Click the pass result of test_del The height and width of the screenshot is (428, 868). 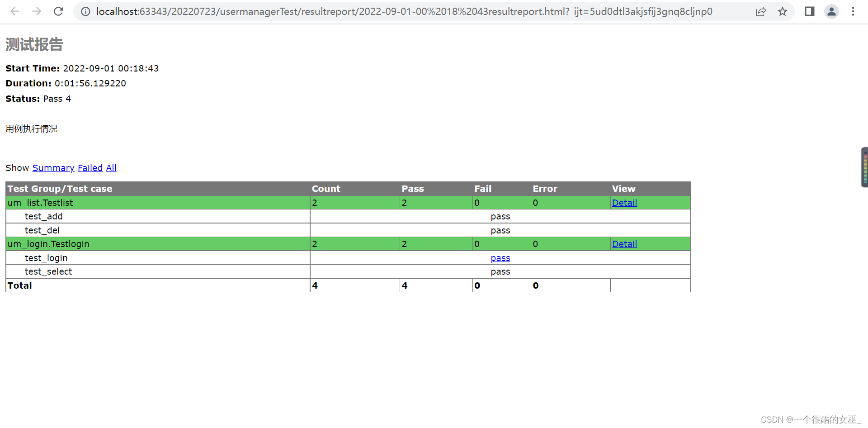[500, 230]
